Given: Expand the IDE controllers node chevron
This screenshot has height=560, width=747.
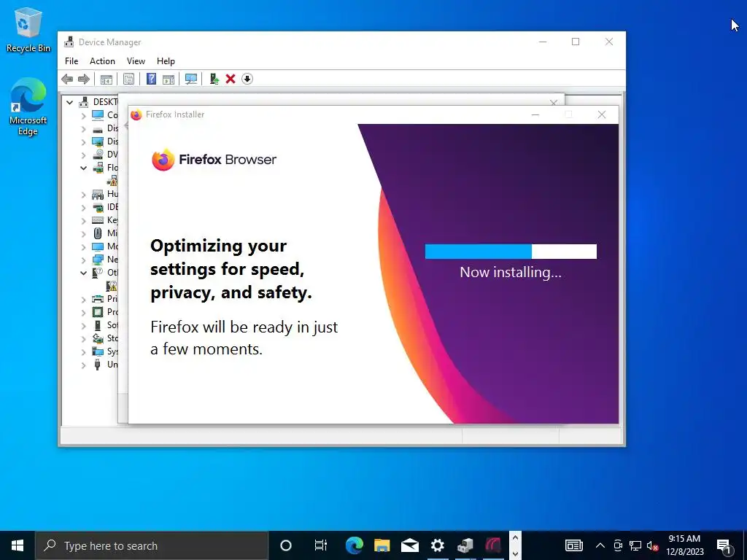Looking at the screenshot, I should tap(84, 207).
